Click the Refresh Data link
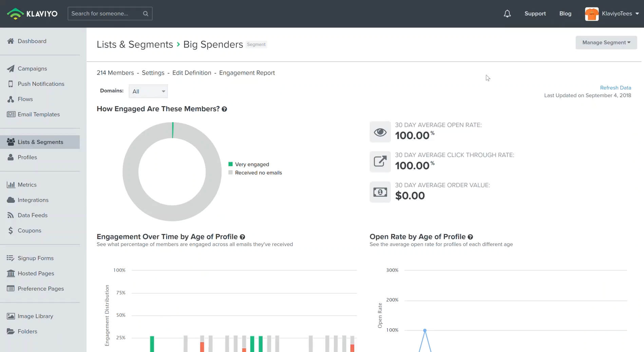Viewport: 644px width, 352px height. point(615,88)
